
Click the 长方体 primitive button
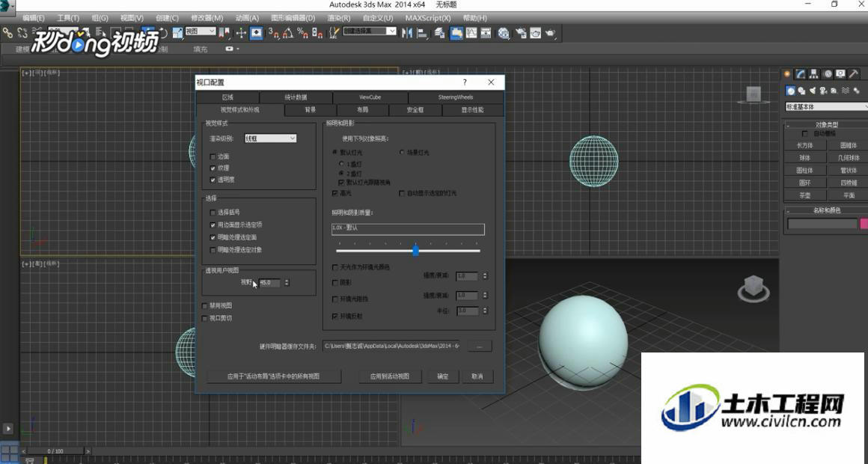(804, 145)
